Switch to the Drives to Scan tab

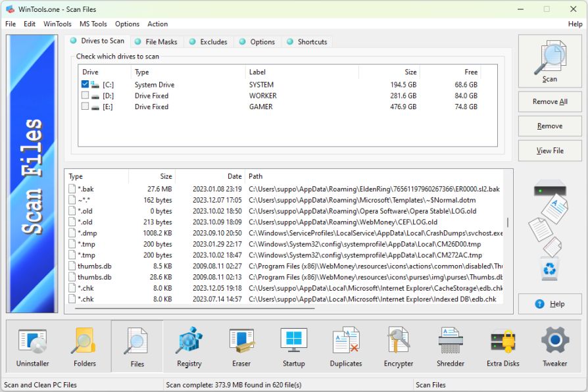pos(97,41)
